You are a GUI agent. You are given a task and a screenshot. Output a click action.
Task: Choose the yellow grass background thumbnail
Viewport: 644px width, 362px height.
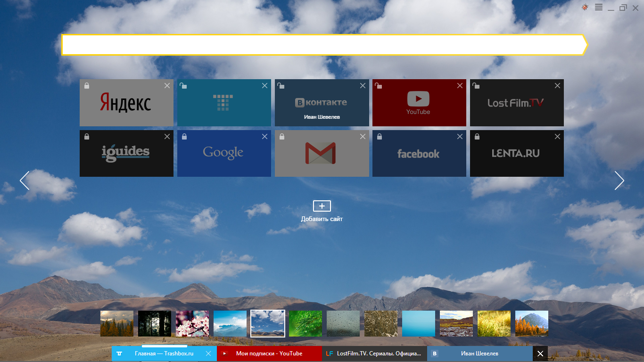click(x=494, y=323)
